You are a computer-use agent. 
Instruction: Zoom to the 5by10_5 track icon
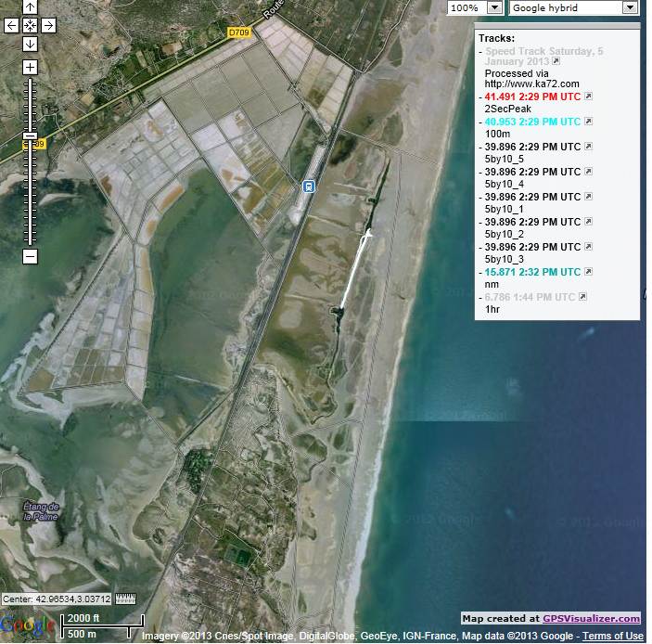tap(587, 148)
